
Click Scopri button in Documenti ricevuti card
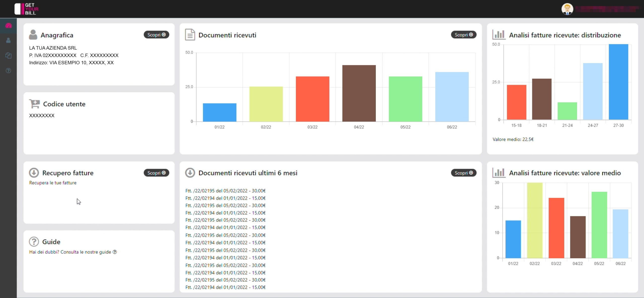tap(463, 35)
